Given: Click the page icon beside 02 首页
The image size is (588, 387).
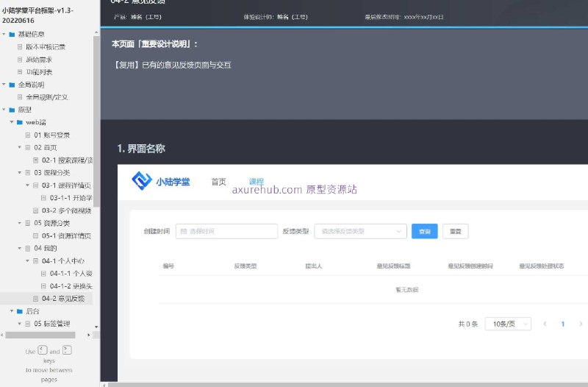Looking at the screenshot, I should (28, 148).
